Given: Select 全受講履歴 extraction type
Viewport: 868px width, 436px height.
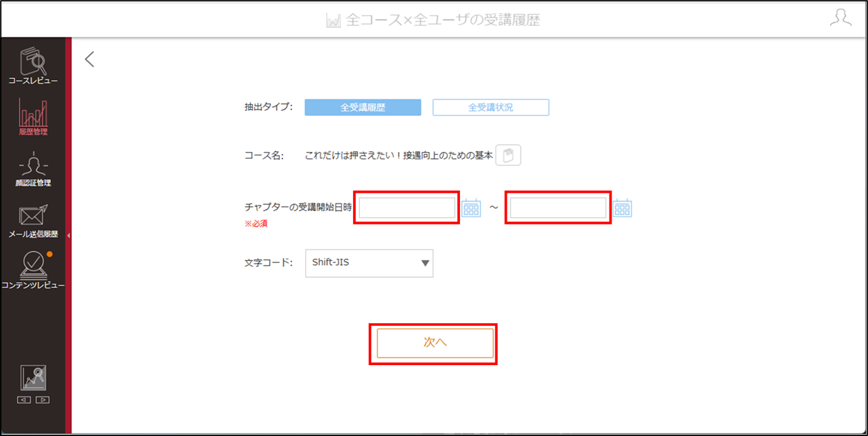Looking at the screenshot, I should tap(363, 107).
